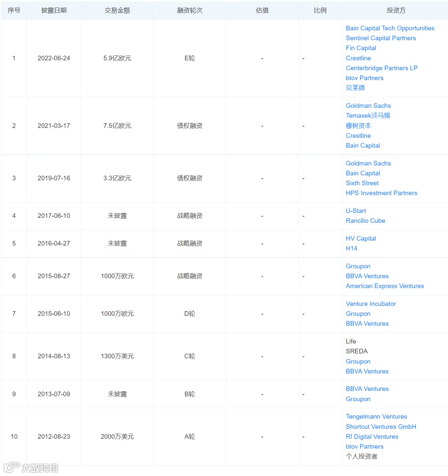Open 贝莱德 investor link
The image size is (448, 476).
coord(355,88)
